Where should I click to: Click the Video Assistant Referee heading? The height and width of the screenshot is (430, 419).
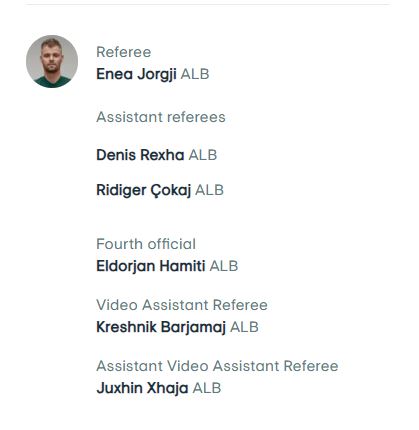click(182, 305)
